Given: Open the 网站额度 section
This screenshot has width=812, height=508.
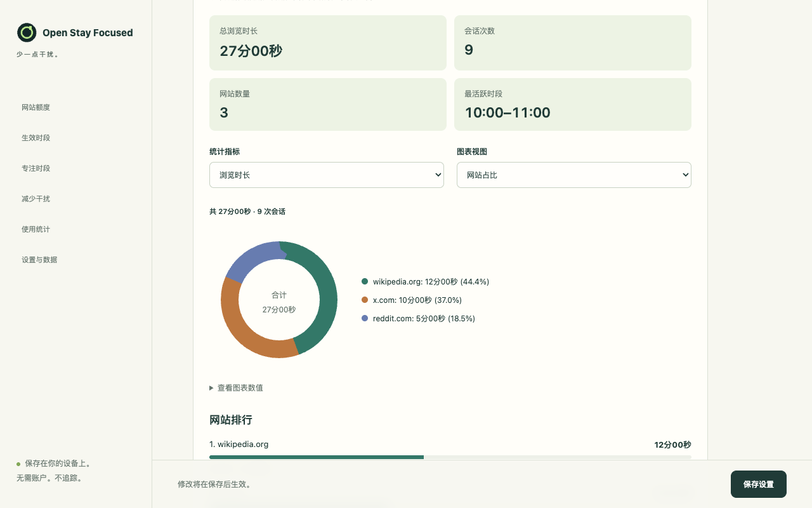Looking at the screenshot, I should 36,107.
